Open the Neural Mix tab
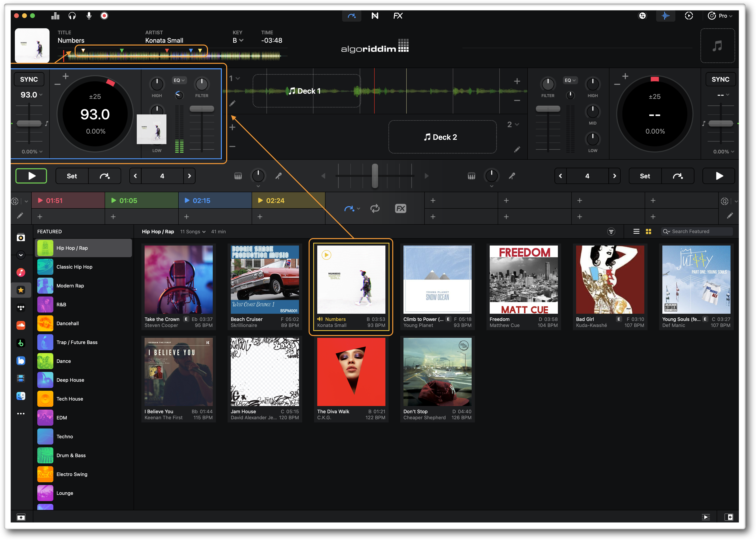The height and width of the screenshot is (540, 756). click(375, 16)
